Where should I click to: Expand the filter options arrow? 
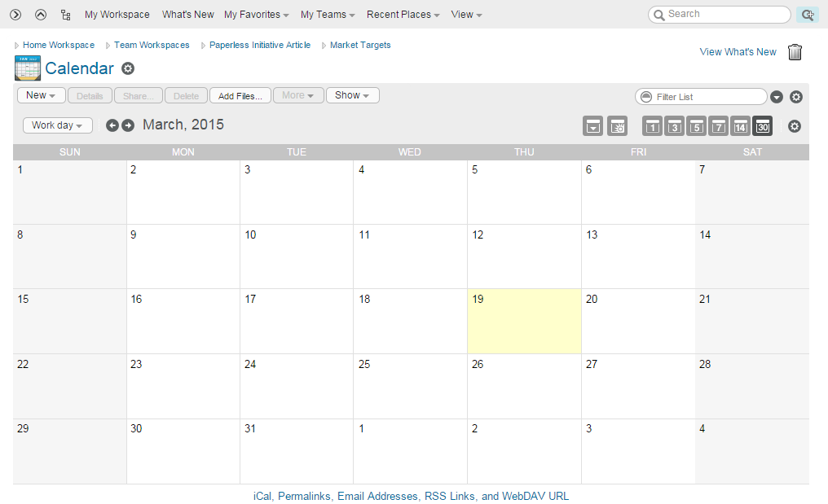[777, 97]
